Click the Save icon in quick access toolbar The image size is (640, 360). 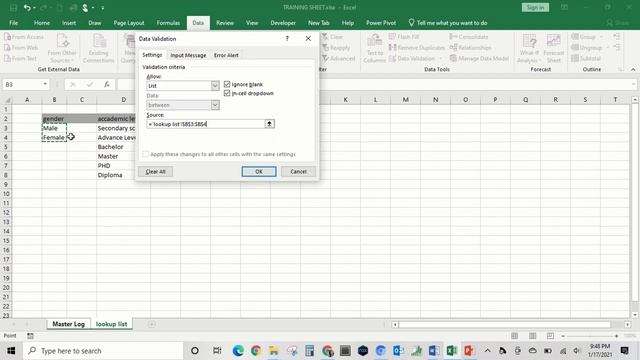point(13,8)
